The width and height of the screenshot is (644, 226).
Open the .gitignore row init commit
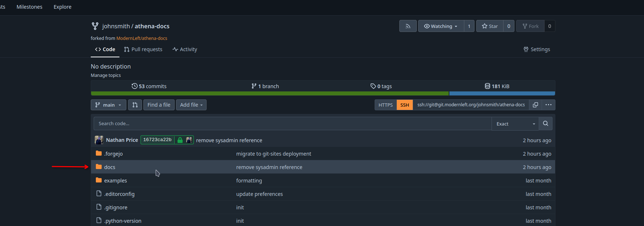240,207
